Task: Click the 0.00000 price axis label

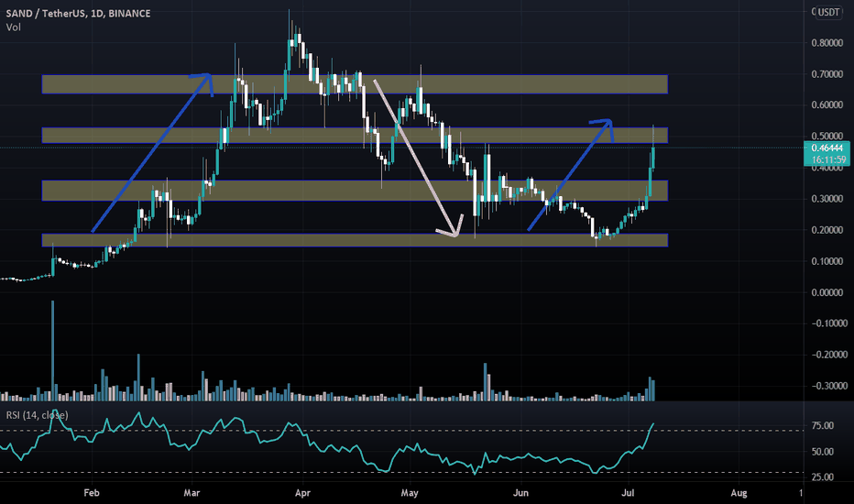Action: (x=827, y=292)
